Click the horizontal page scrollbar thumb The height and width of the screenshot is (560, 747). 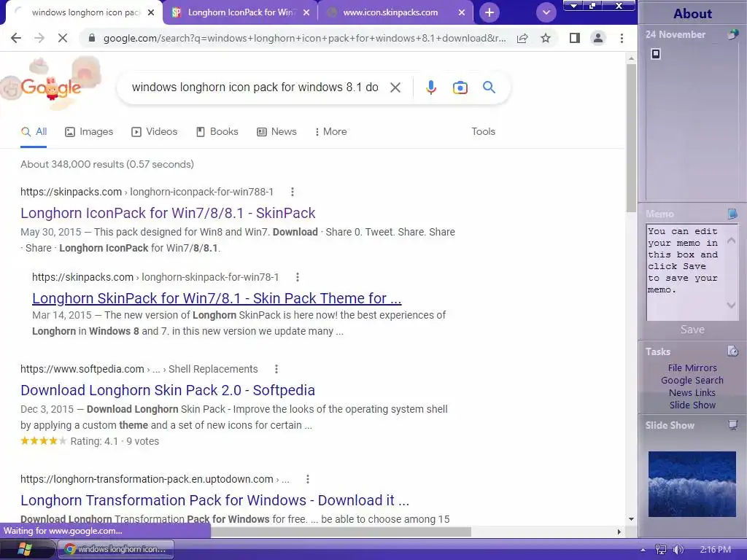[341, 532]
